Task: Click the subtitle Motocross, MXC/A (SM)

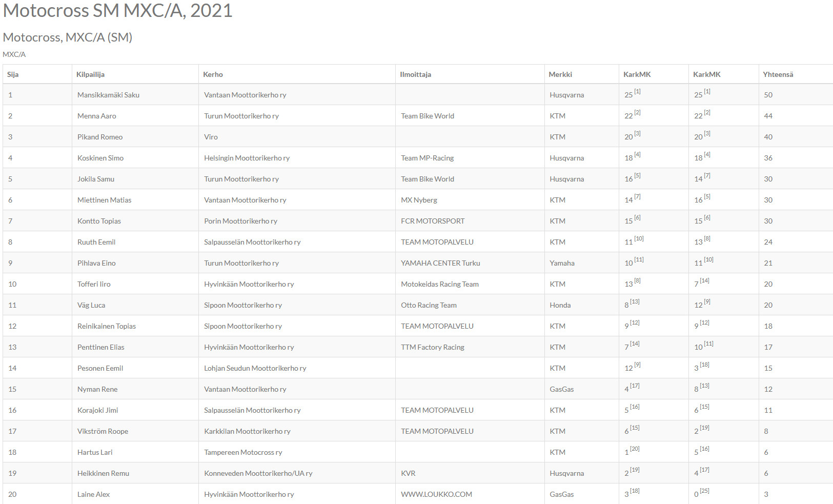Action: (68, 37)
